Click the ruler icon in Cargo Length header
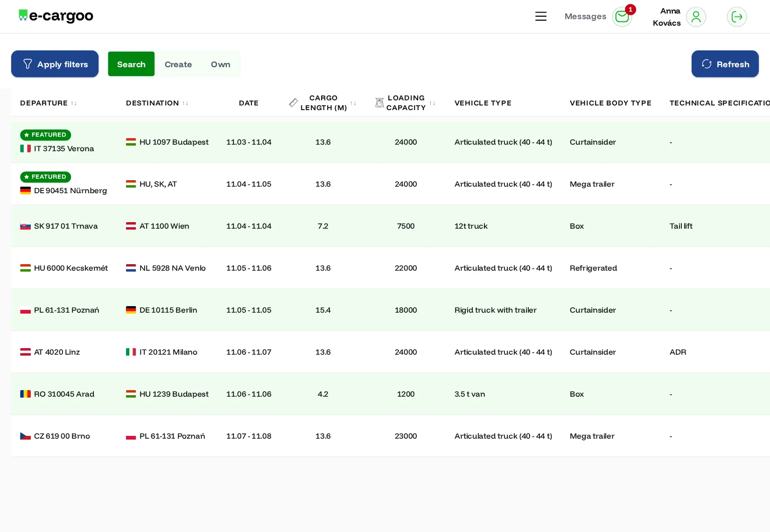770x532 pixels. [x=293, y=103]
